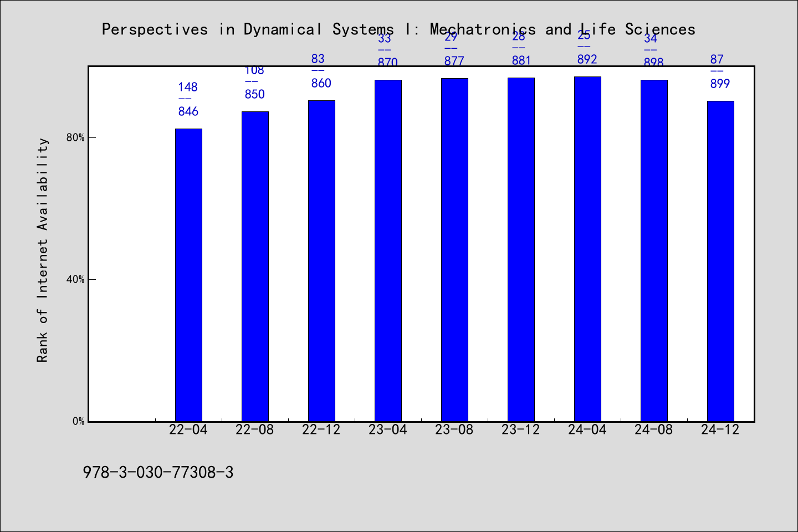Click the 846 value label
798x532 pixels.
(188, 111)
